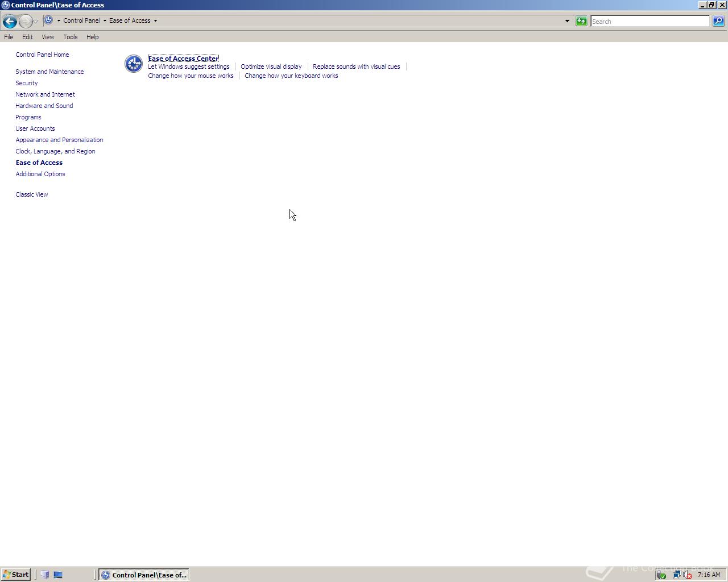Open address bar history dropdown
728x582 pixels.
coord(567,21)
